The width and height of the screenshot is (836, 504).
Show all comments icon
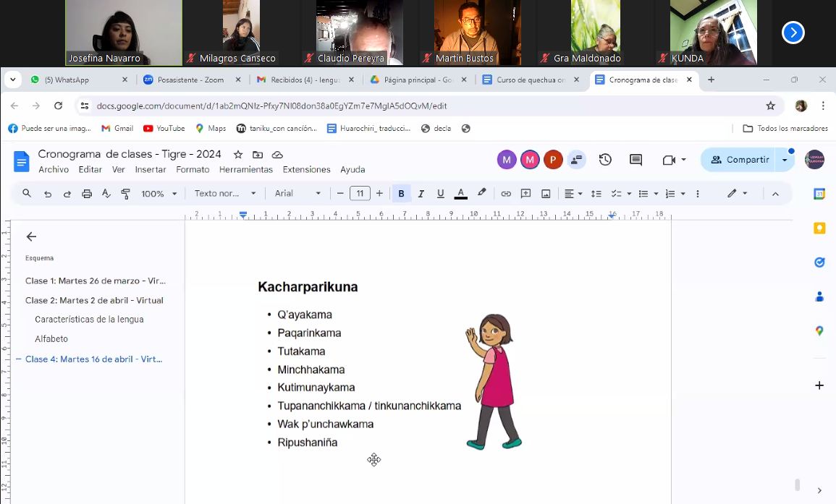coord(636,160)
